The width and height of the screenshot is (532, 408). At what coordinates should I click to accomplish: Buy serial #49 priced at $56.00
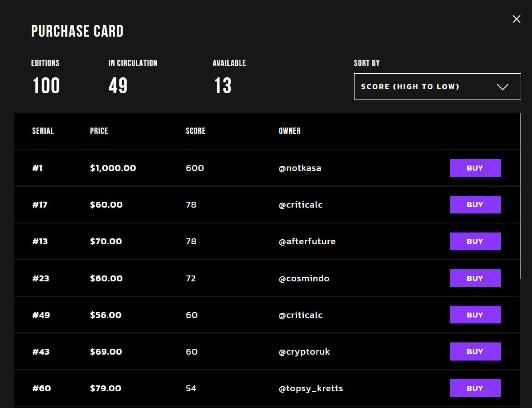(x=475, y=315)
